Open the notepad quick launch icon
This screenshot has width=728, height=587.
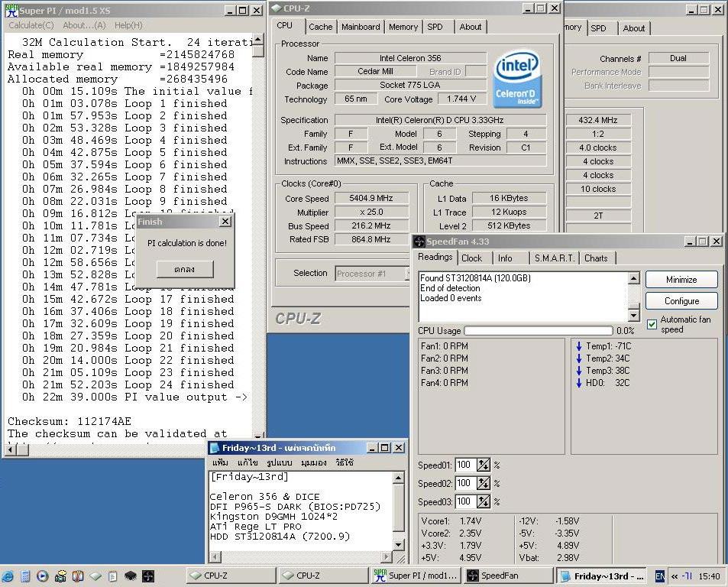coord(113,576)
